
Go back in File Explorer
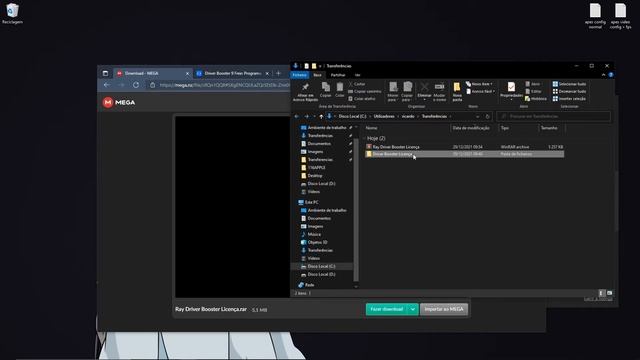point(297,117)
